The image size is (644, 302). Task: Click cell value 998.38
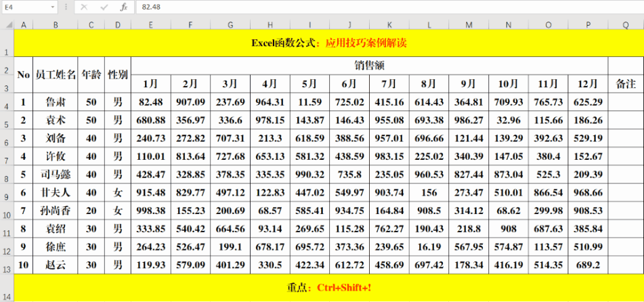tap(151, 211)
